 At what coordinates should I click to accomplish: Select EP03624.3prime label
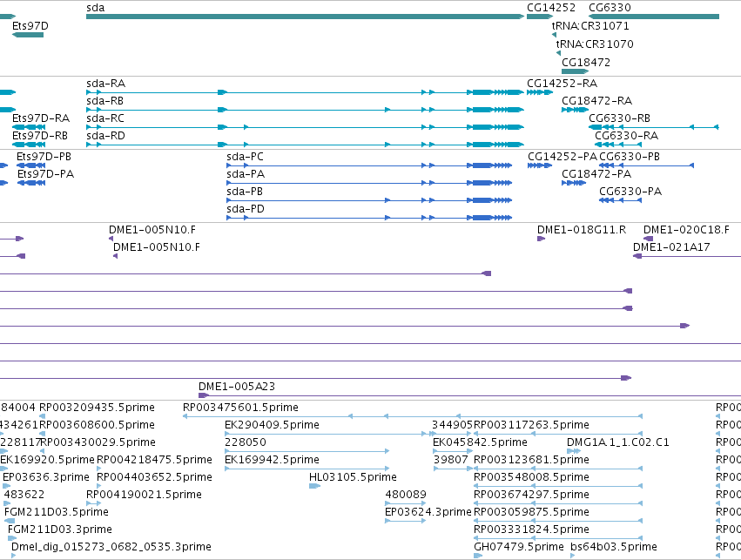click(428, 513)
